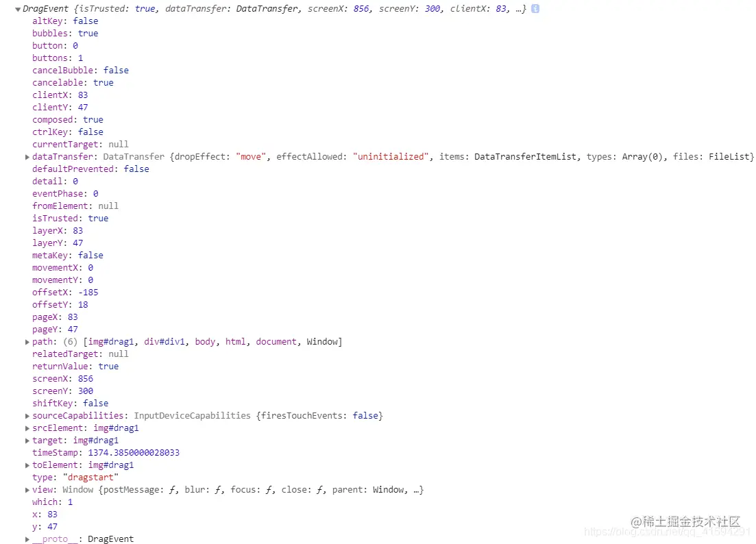
Task: Collapse the DragEvent object root arrow
Action: point(18,9)
